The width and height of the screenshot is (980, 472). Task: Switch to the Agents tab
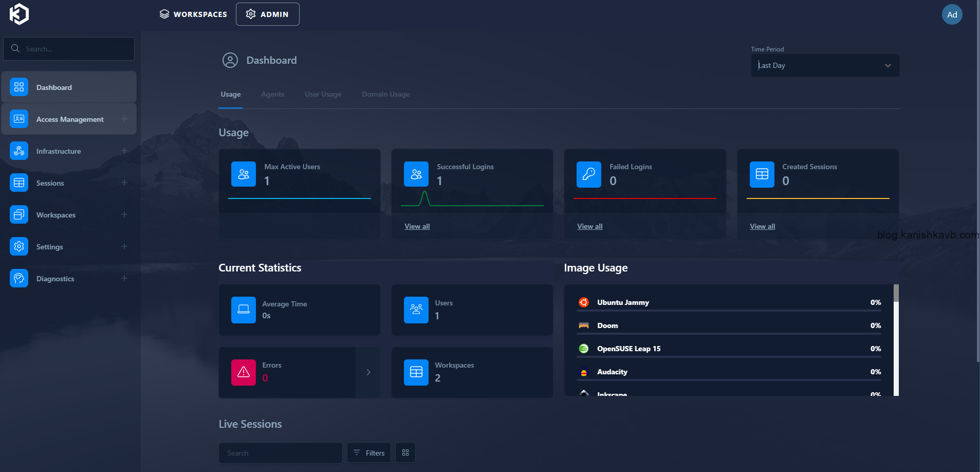(272, 94)
